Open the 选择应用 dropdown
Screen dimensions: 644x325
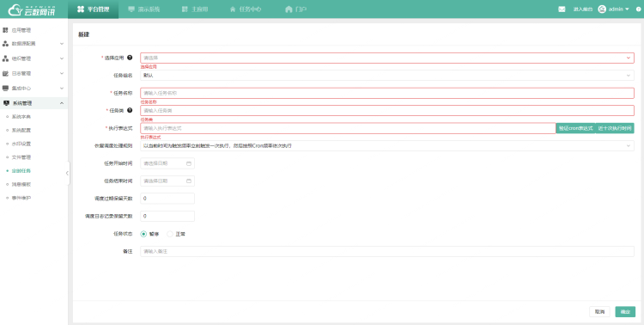pos(387,58)
